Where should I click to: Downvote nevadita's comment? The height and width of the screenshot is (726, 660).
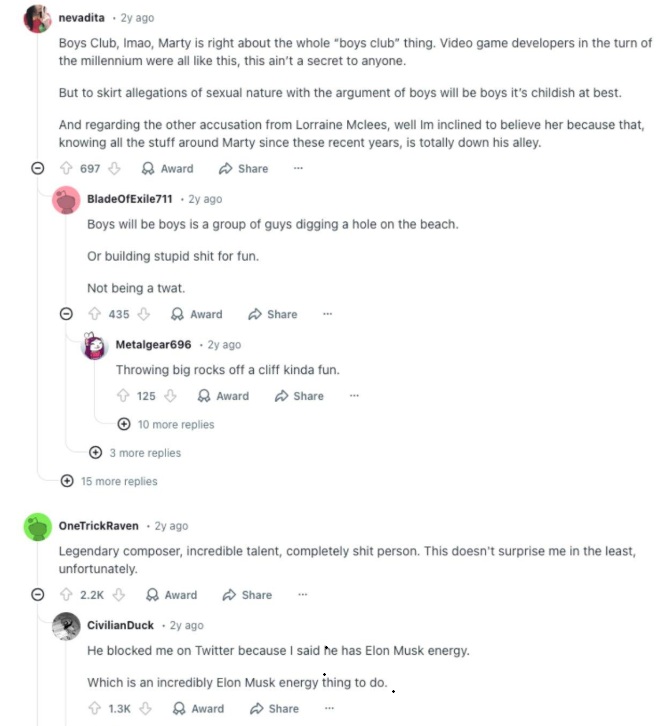click(x=115, y=169)
